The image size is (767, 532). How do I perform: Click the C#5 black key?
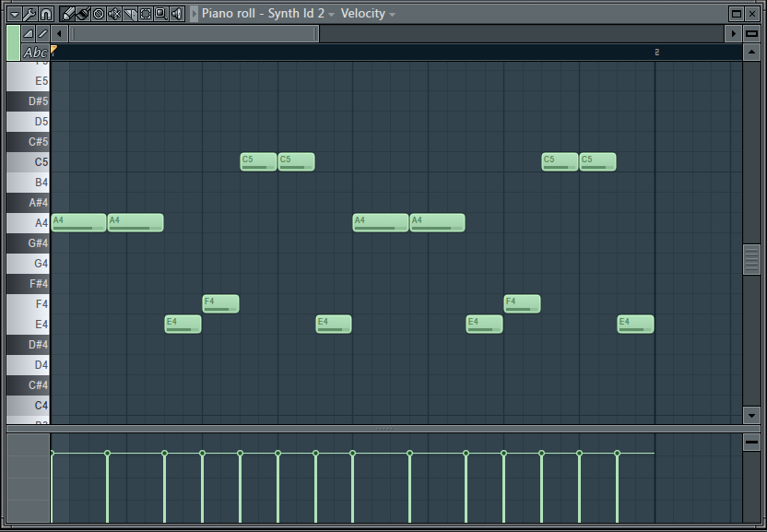pos(28,142)
